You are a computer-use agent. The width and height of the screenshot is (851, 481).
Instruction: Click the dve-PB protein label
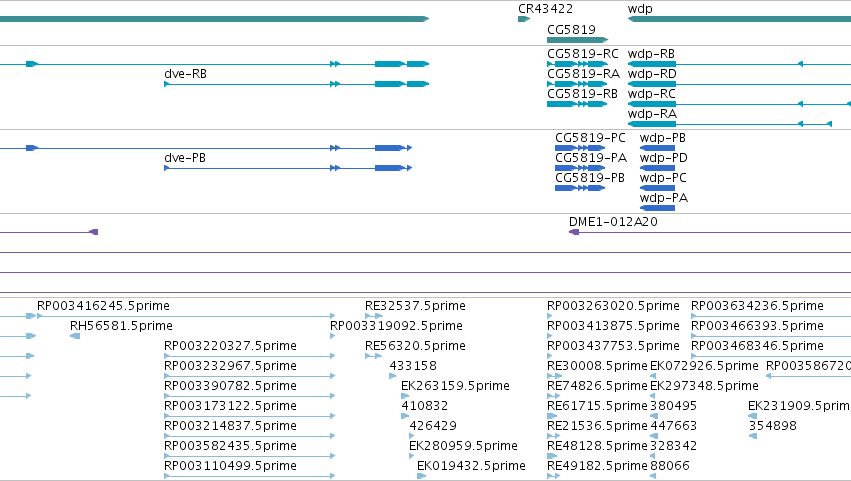pos(185,158)
